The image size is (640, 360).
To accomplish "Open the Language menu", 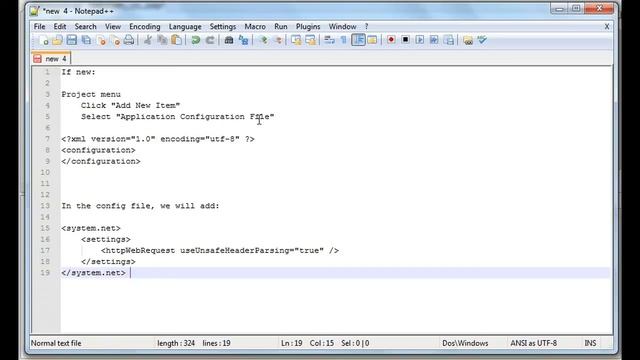I will coord(185,27).
